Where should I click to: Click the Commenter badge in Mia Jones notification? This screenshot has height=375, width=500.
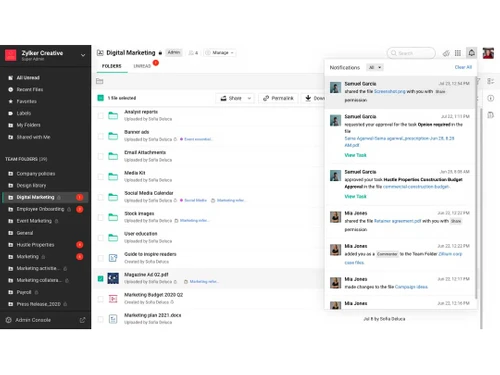point(387,254)
